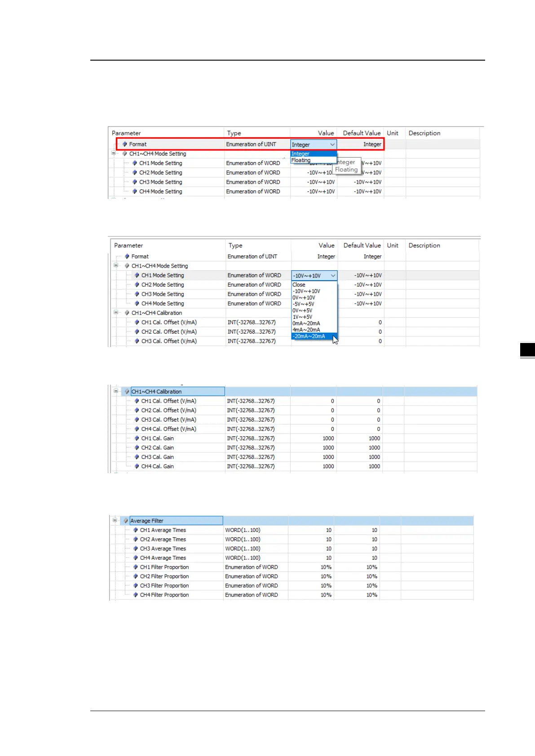535x756 pixels.
Task: Click INT(-32768..32767) type of CH2 Cal. Gain
Action: coord(251,448)
